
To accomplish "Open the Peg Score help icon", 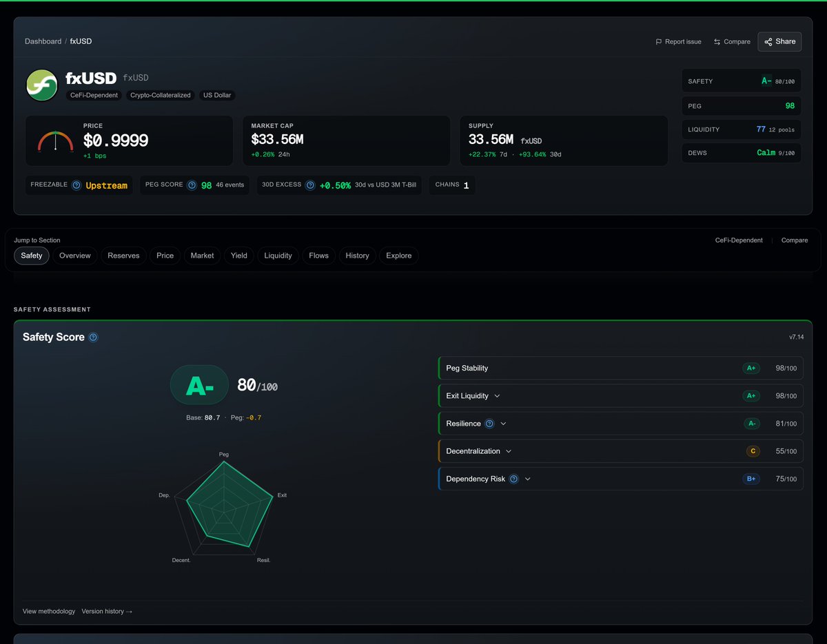I will (193, 185).
